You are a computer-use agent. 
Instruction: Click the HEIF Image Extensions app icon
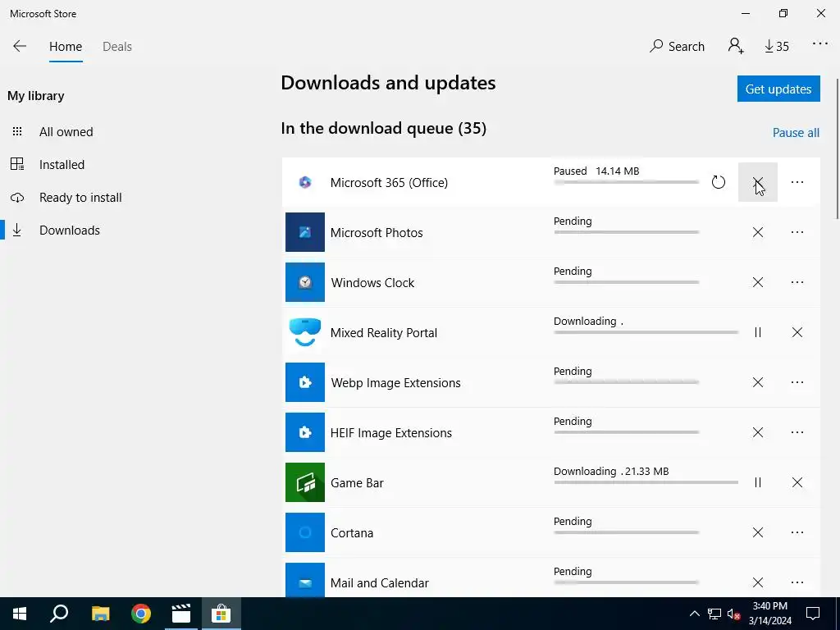click(x=305, y=432)
